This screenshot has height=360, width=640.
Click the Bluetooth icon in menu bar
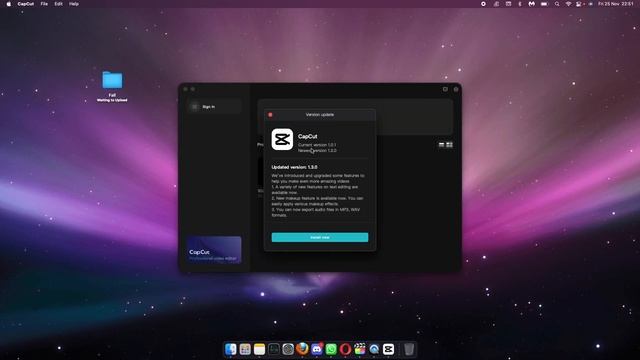[520, 4]
